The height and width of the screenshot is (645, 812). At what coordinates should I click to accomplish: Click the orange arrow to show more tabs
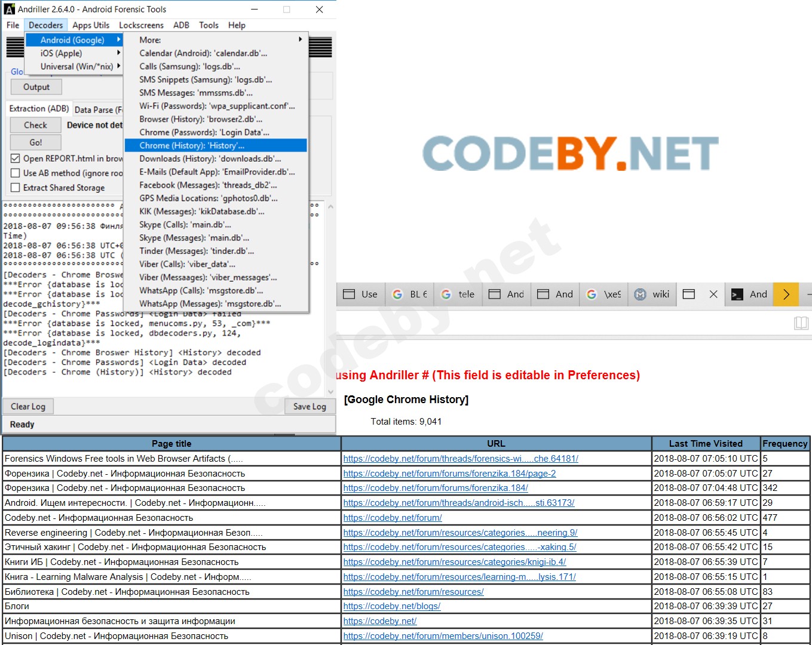(x=786, y=294)
